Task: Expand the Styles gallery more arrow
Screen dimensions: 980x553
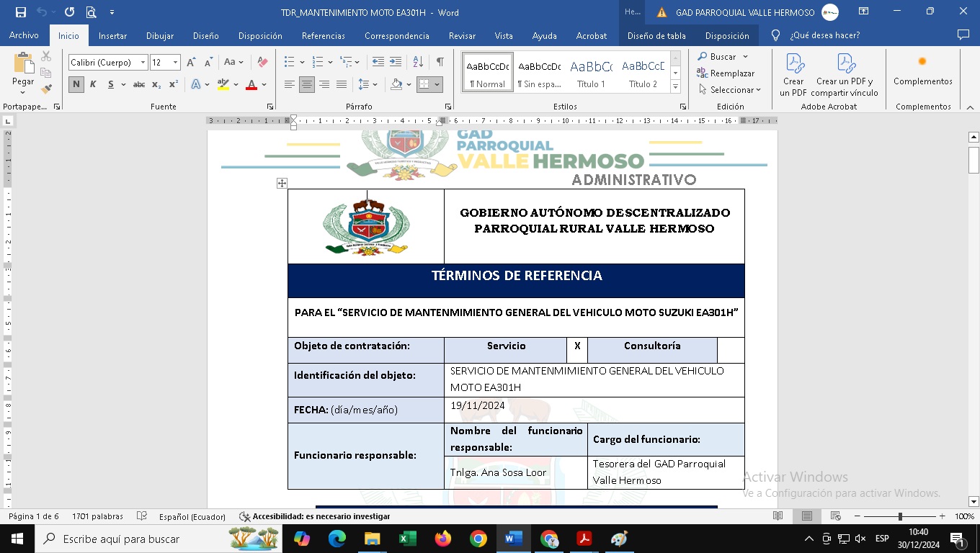Action: [675, 87]
